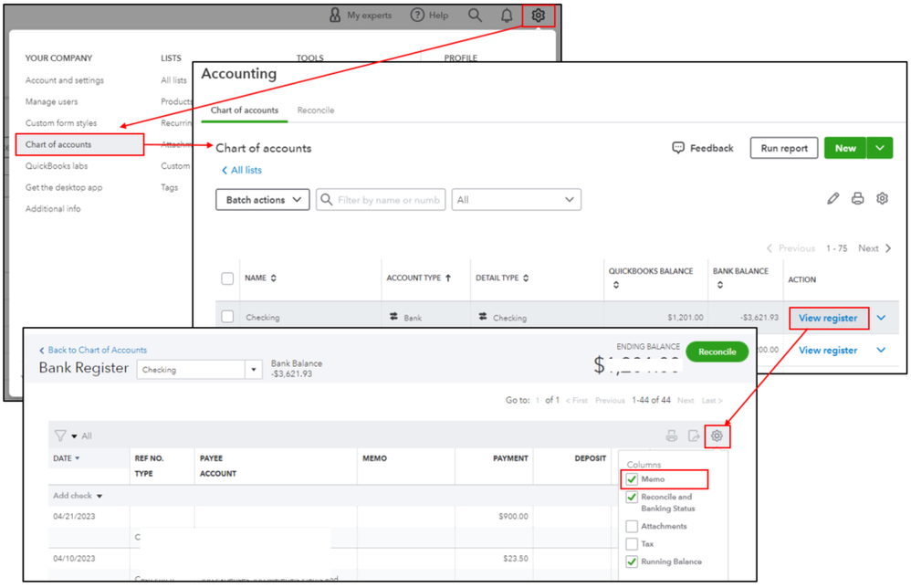
Task: Expand the New button dropdown arrow
Action: (x=880, y=148)
